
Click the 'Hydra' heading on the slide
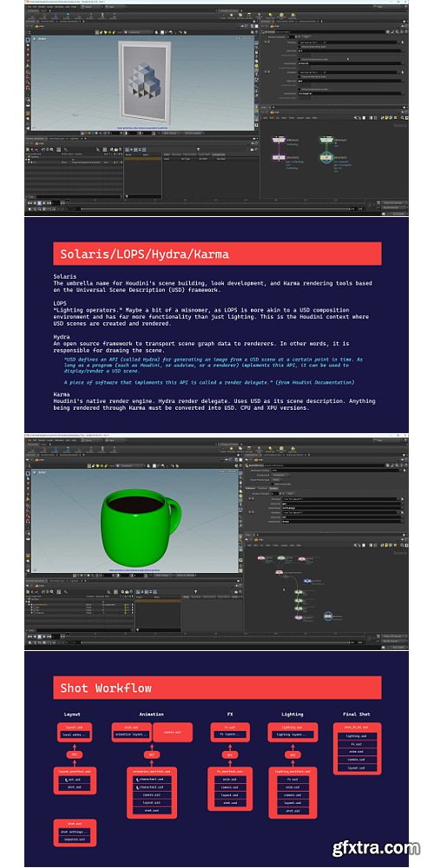coord(62,336)
